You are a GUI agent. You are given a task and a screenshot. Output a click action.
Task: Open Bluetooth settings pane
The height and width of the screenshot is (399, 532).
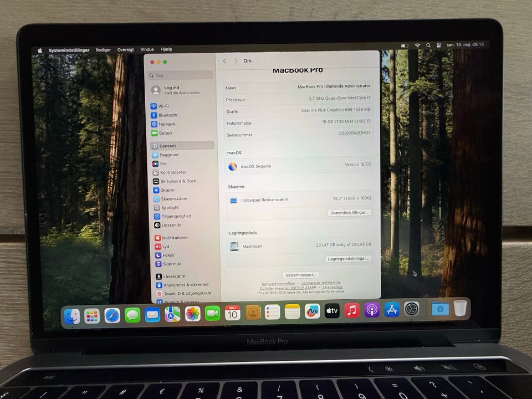tap(164, 115)
